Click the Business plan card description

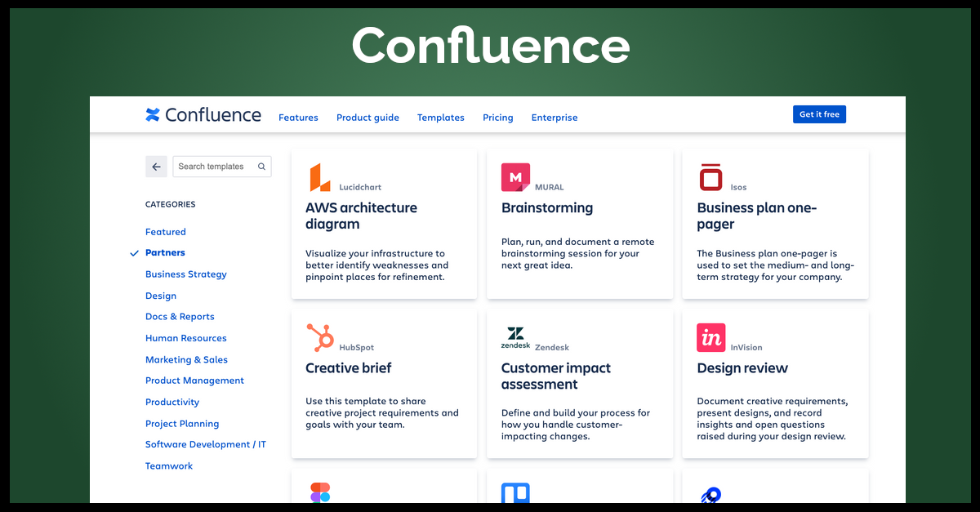click(x=776, y=265)
